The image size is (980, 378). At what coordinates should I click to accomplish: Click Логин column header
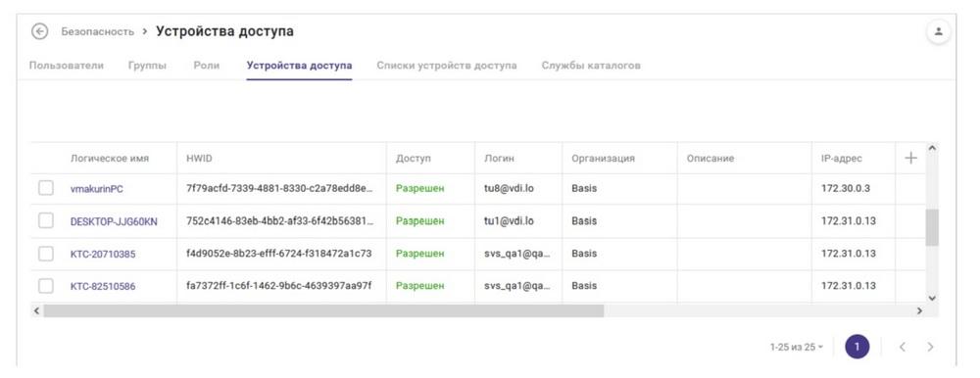pyautogui.click(x=500, y=158)
